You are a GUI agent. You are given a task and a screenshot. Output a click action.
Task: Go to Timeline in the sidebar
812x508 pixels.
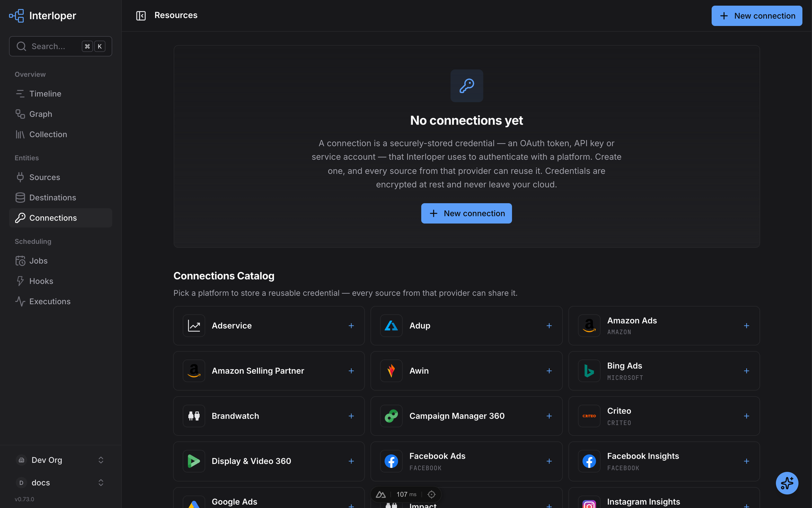click(x=61, y=94)
